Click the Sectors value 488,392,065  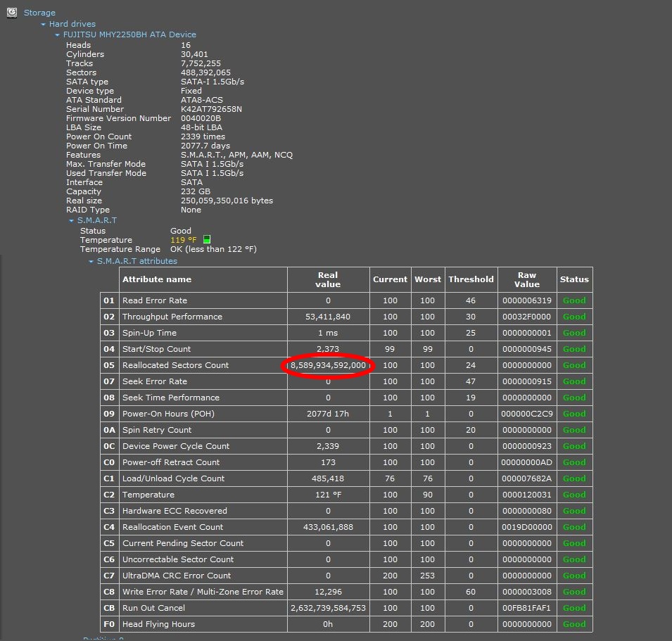point(205,73)
